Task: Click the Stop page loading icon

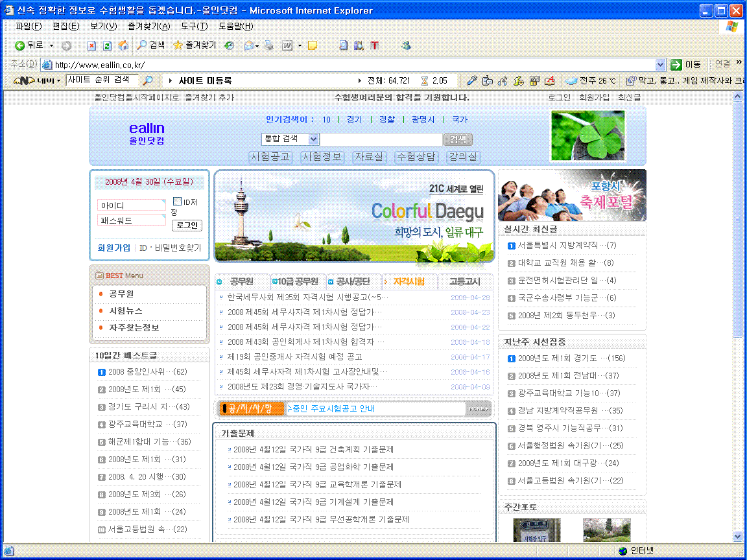Action: point(91,45)
